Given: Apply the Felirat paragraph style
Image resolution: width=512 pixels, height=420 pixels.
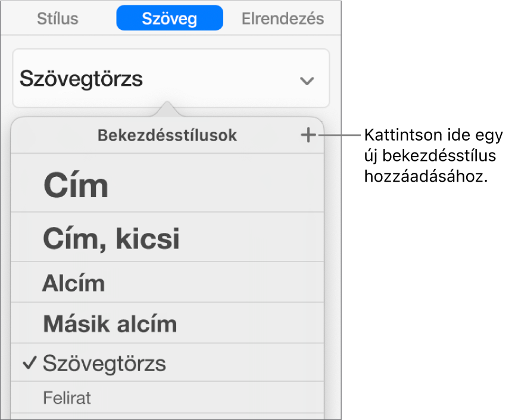Looking at the screenshot, I should (x=167, y=397).
